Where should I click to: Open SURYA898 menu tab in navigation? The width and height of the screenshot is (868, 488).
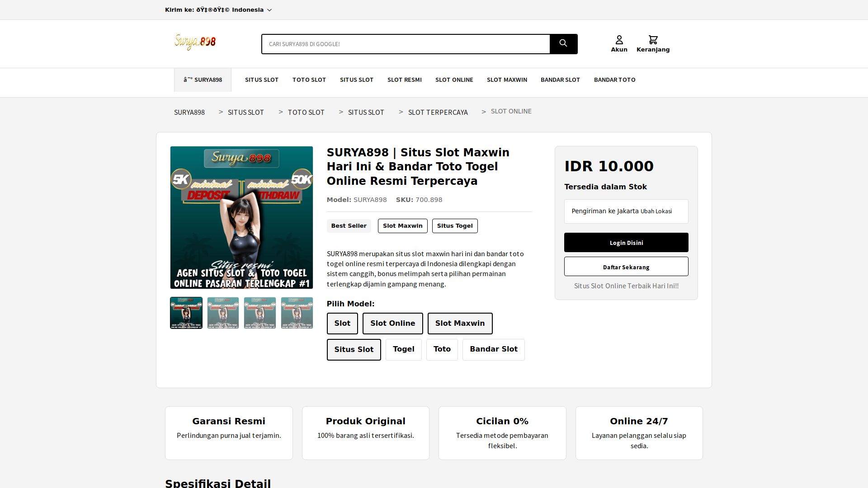[x=203, y=80]
